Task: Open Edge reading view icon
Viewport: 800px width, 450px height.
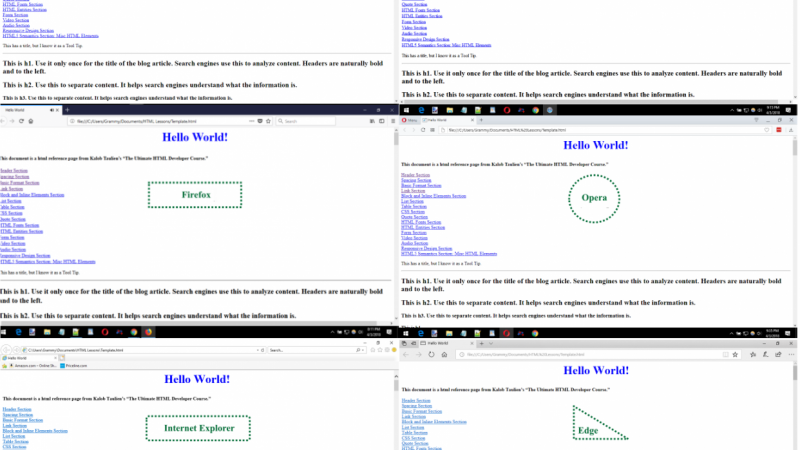Action: point(726,355)
